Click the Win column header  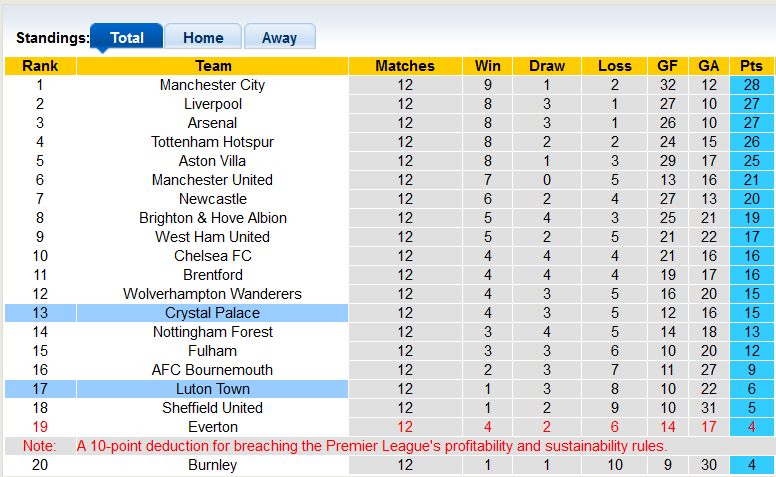coord(487,66)
